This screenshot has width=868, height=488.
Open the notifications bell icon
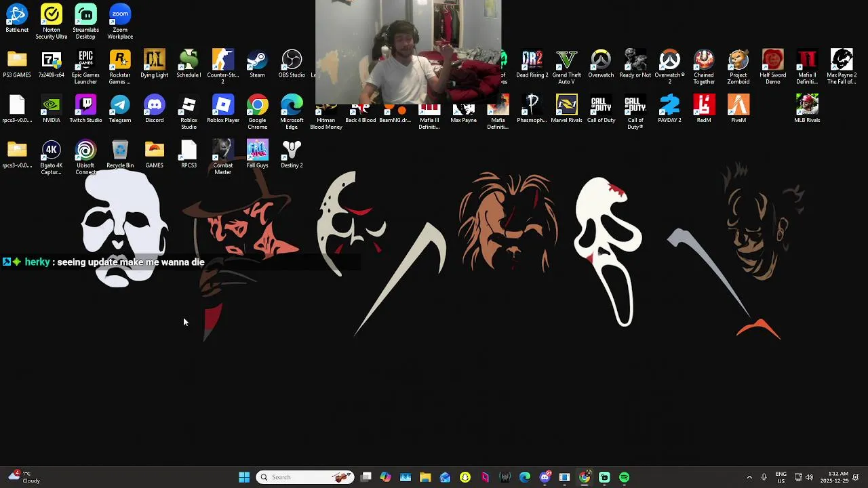[856, 477]
